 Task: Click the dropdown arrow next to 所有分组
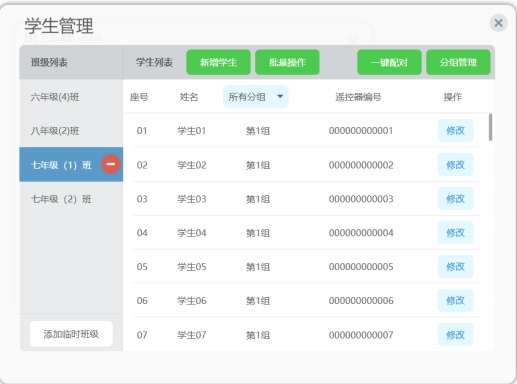click(280, 97)
